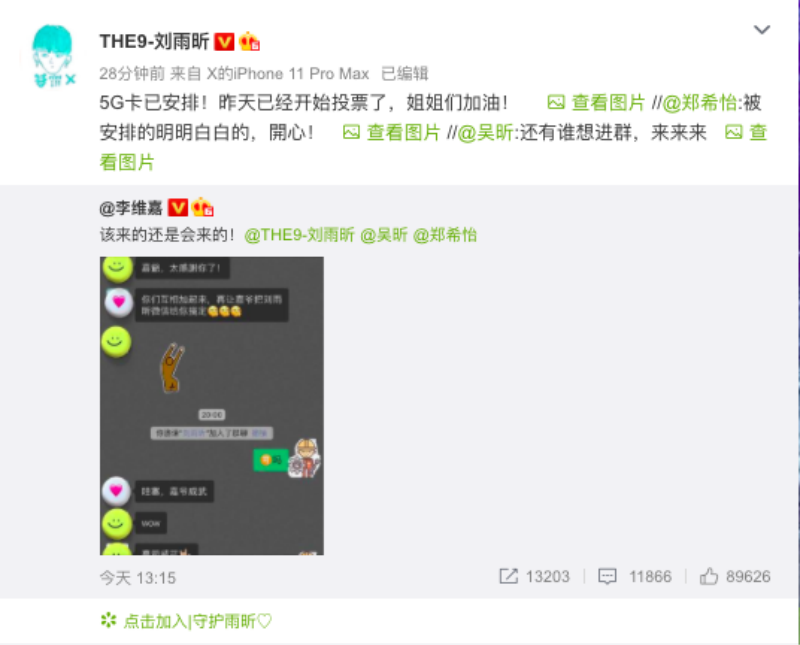
Task: Open the @李维嘉 original author link
Action: coord(131,208)
